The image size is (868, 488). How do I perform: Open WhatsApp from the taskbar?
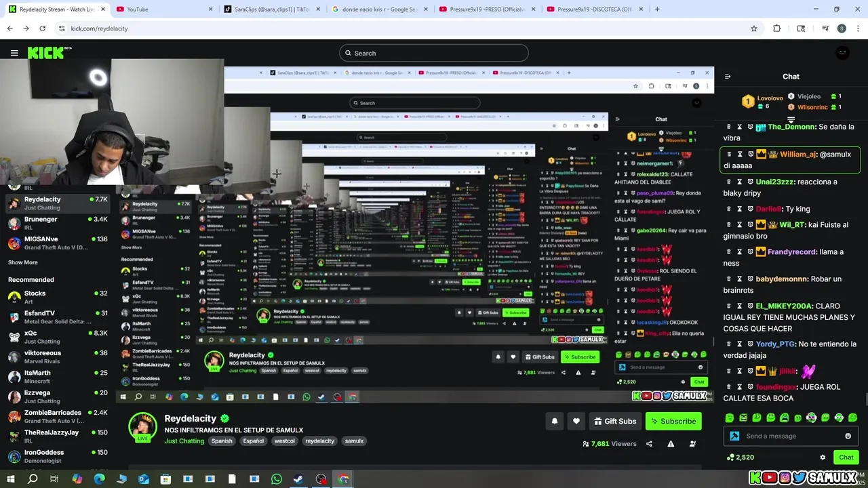277,479
